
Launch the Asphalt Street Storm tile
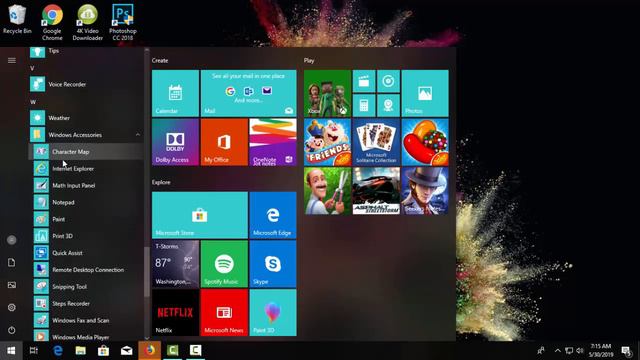tap(376, 191)
